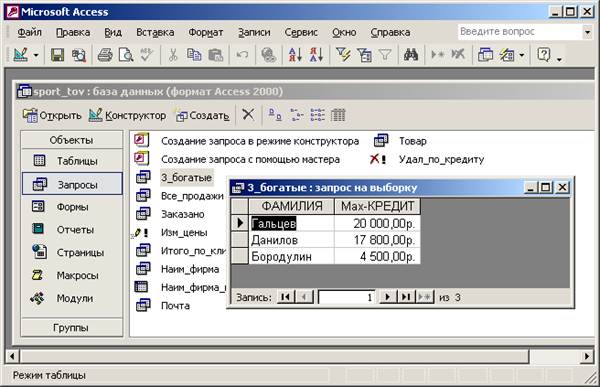Open the toolbar options arrow
The height and width of the screenshot is (387, 600).
pos(559,59)
